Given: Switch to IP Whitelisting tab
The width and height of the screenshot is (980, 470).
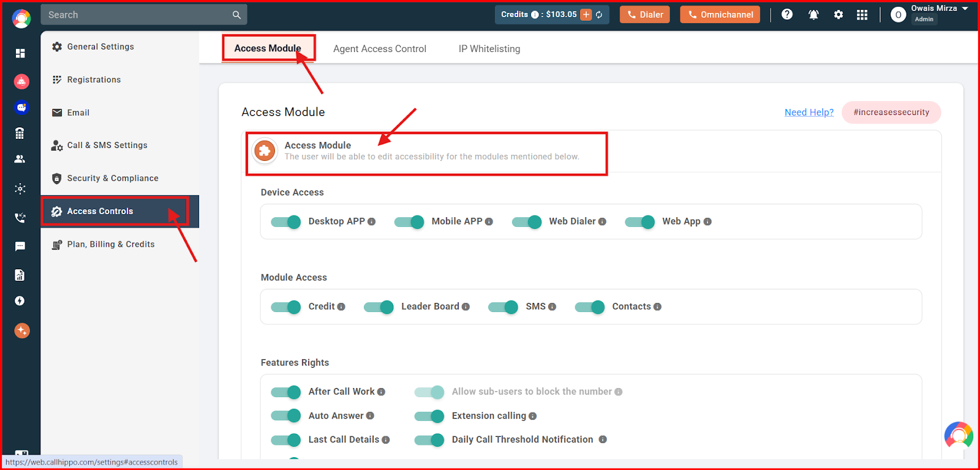Looking at the screenshot, I should coord(489,49).
